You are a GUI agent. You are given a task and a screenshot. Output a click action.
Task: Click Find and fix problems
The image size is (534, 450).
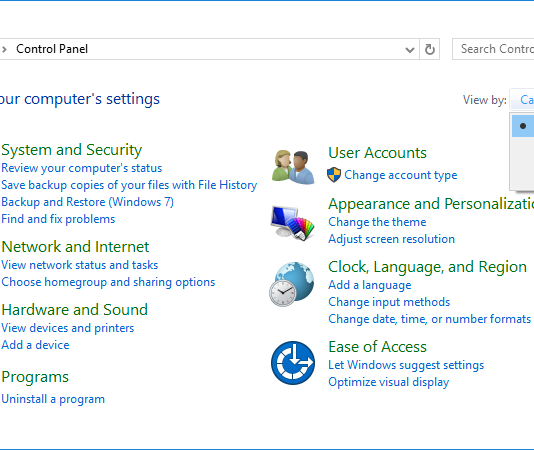[58, 219]
